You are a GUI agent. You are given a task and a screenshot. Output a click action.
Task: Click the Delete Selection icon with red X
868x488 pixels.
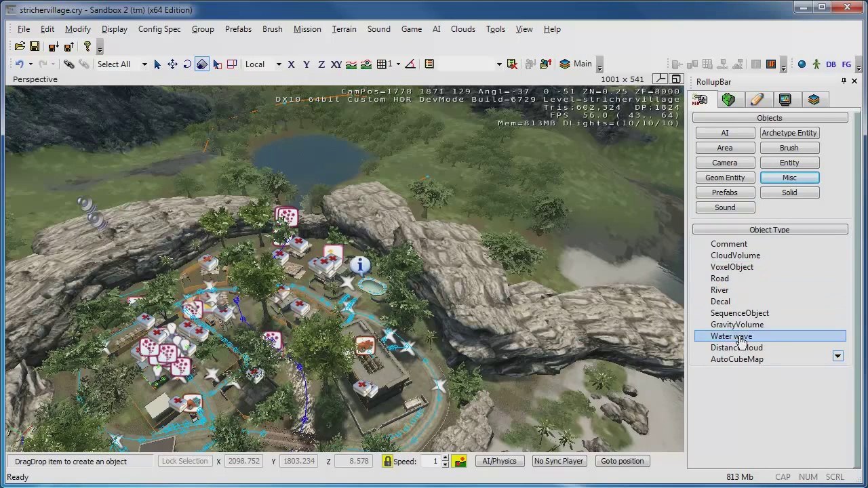512,64
